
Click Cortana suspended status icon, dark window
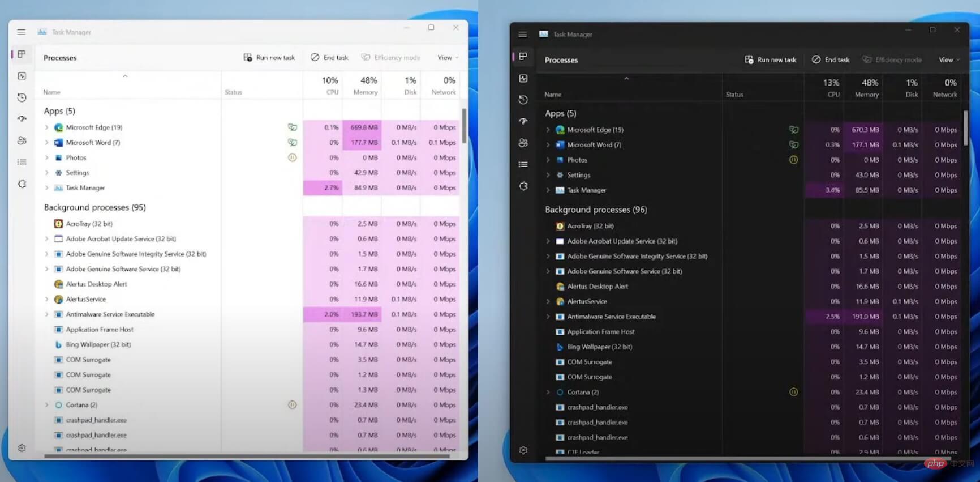(x=793, y=392)
